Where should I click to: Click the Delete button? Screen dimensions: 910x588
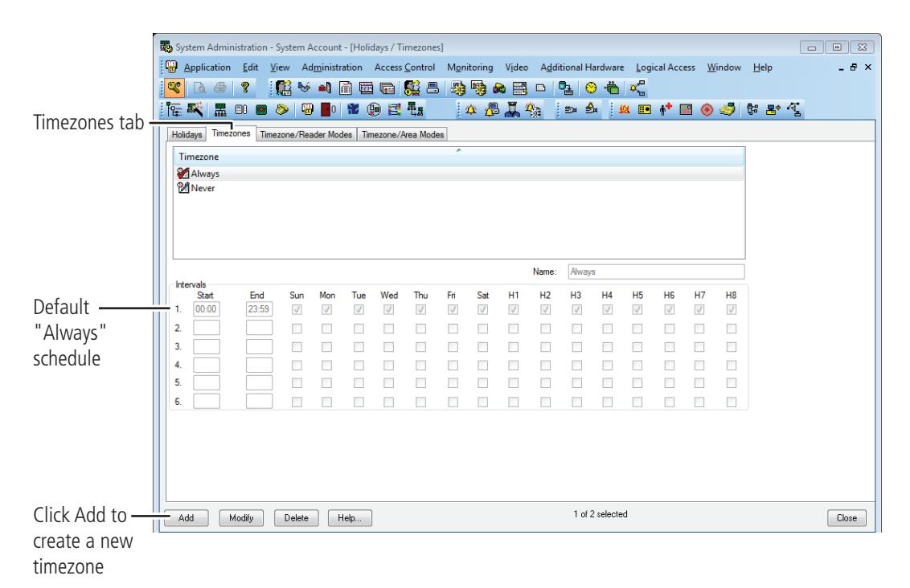pyautogui.click(x=296, y=518)
